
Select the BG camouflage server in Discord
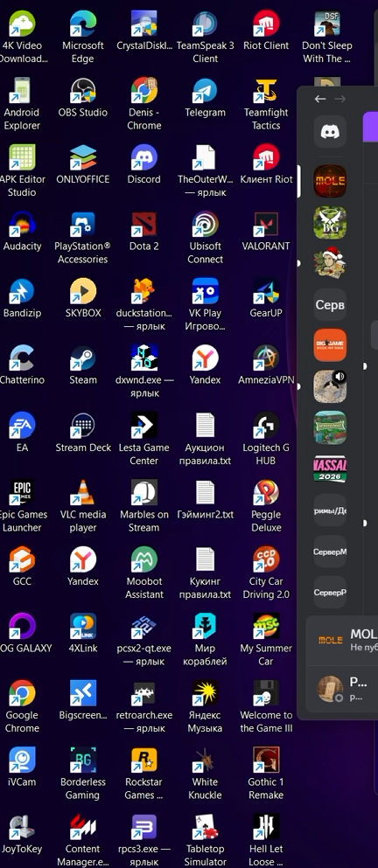click(330, 223)
